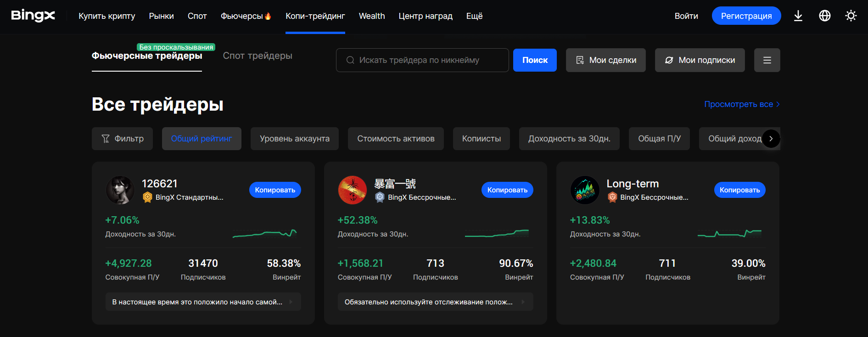Open the Фьючерсы menu item
The image size is (868, 337).
246,16
